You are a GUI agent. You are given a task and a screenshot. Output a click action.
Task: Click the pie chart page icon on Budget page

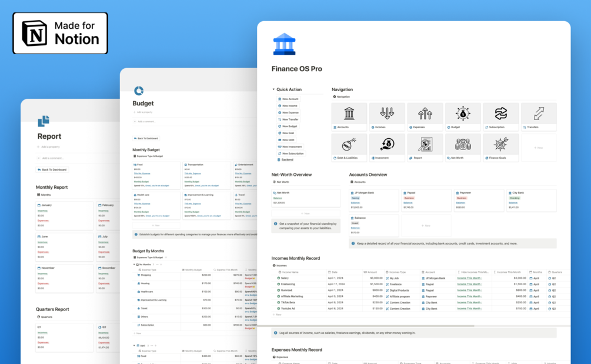pos(139,91)
